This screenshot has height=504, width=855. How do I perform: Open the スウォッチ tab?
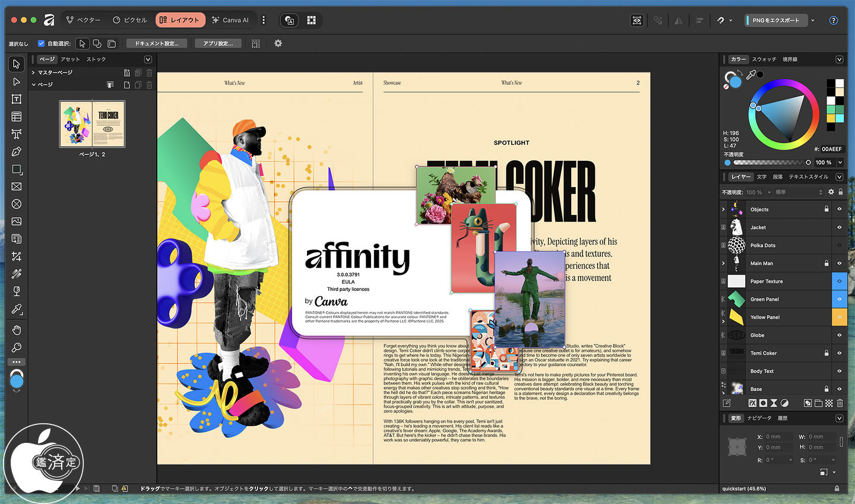point(764,59)
